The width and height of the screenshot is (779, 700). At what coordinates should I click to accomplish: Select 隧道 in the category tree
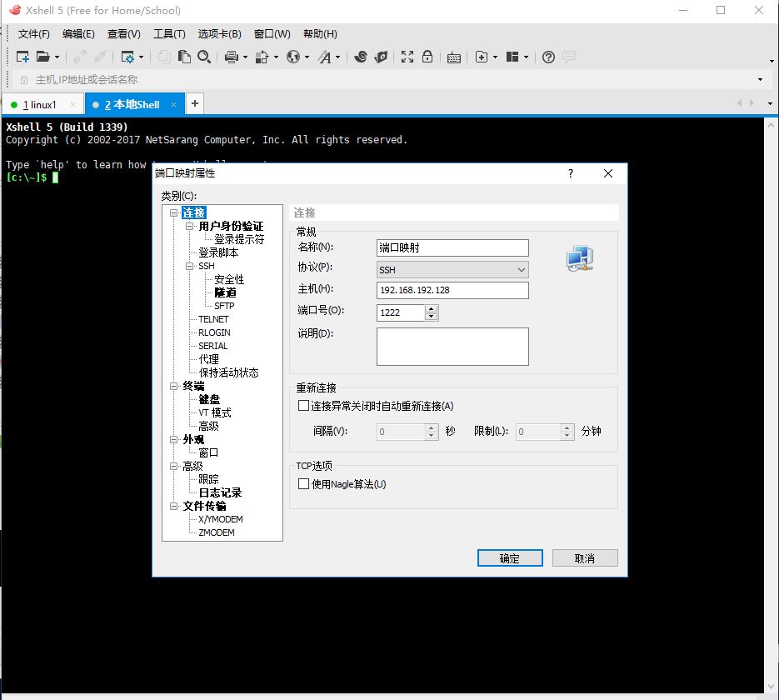(x=225, y=292)
